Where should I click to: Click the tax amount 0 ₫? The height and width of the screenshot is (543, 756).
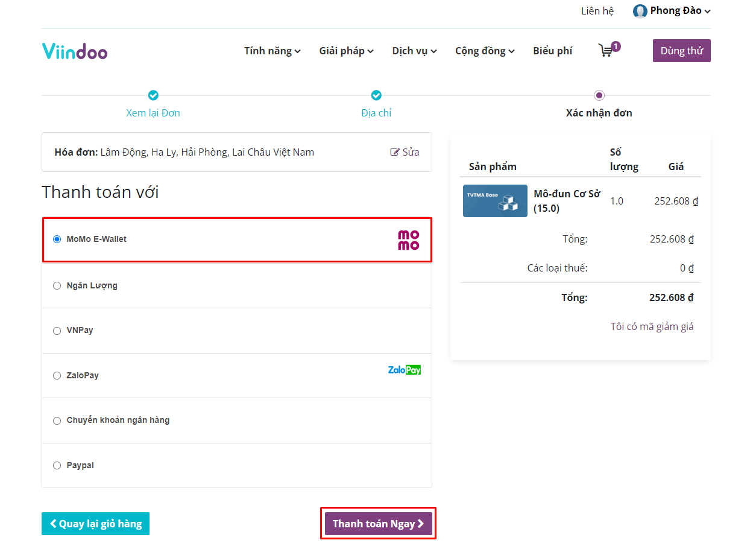687,268
